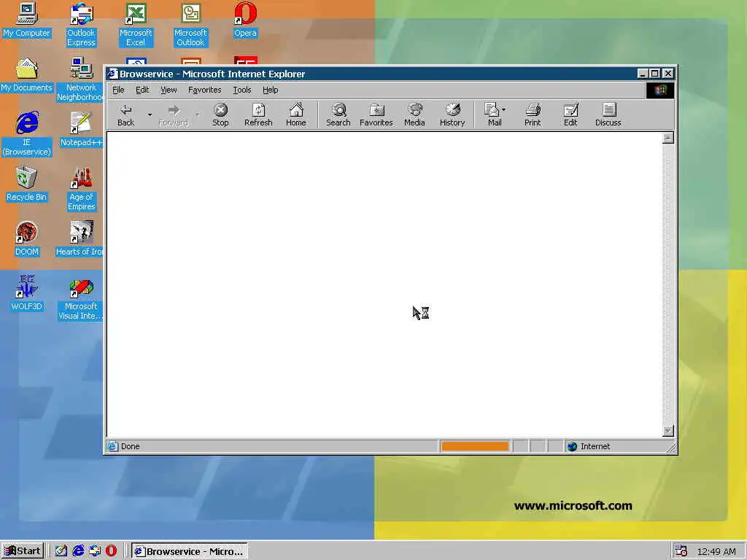
Task: Click the scroll up arrow in IE window
Action: pos(668,138)
